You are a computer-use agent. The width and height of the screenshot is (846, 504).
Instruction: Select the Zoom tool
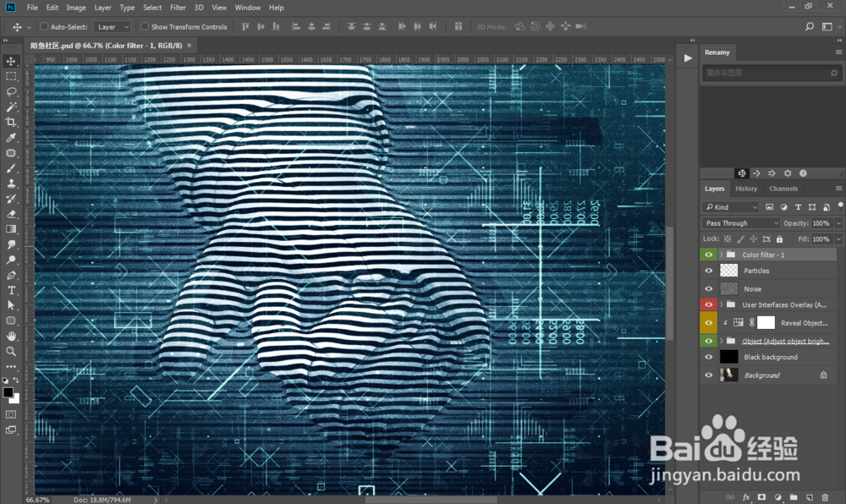[11, 351]
